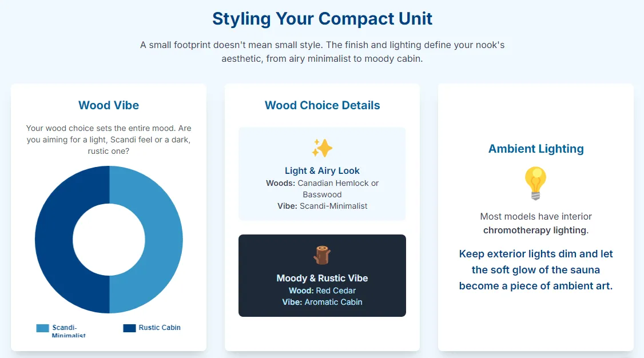The height and width of the screenshot is (358, 644).
Task: Click the Red Cedar wood text
Action: click(336, 291)
